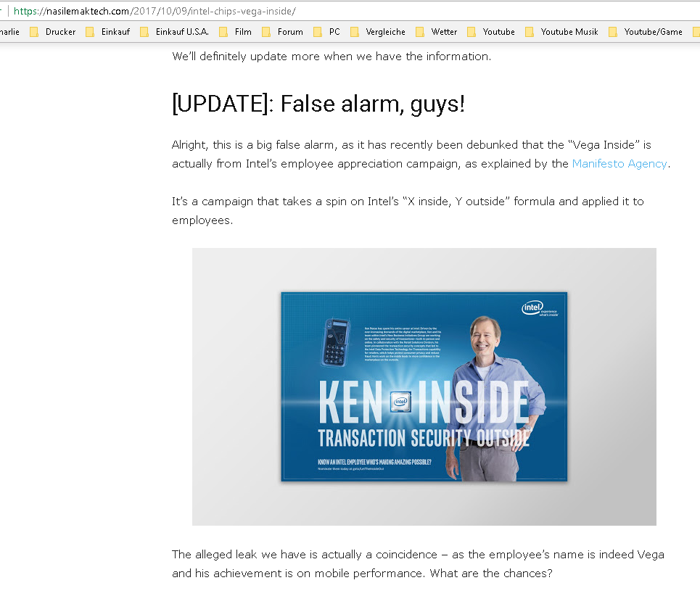Screen dimensions: 700x604
Task: Open the Einkauf bookmark folder icon
Action: (90, 32)
